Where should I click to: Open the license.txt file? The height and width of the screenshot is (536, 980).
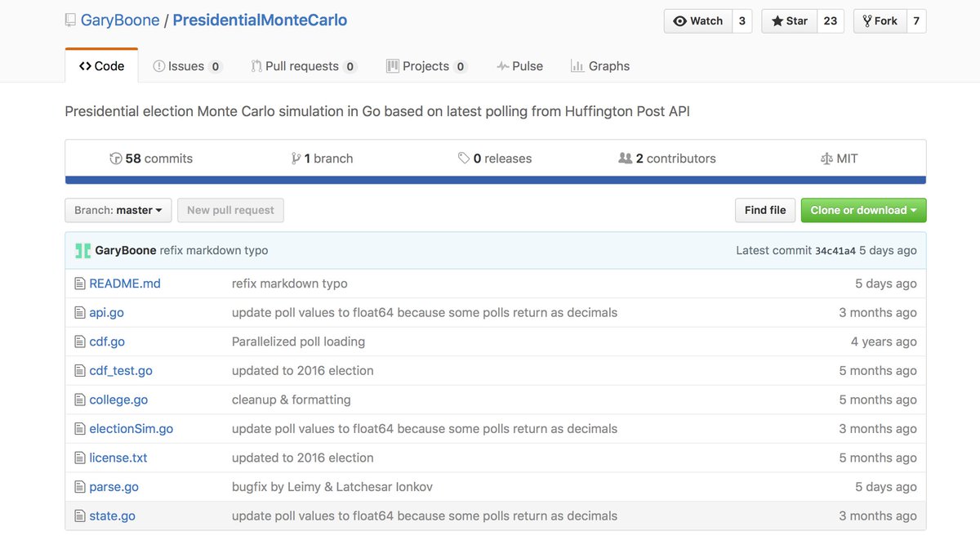click(118, 458)
